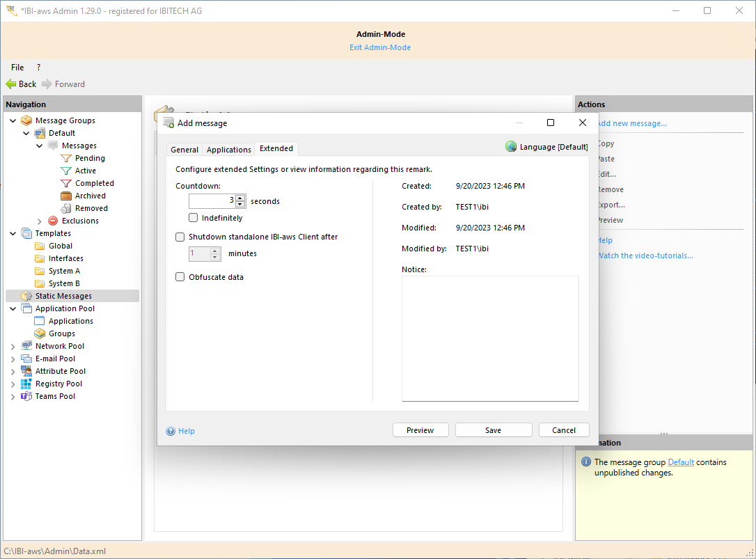Click the Registry Pool icon
Viewport: 756px width, 559px height.
[x=26, y=384]
